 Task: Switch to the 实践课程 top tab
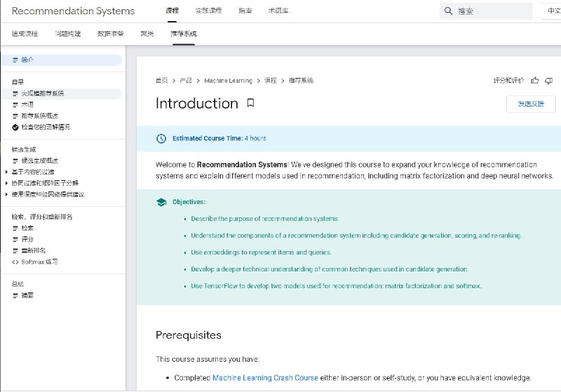coord(208,11)
